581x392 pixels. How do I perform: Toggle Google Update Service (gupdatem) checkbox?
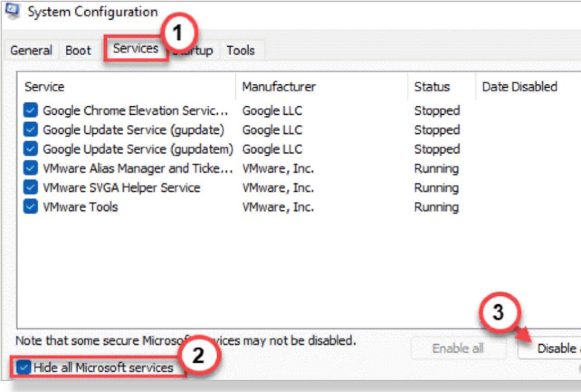click(x=30, y=149)
